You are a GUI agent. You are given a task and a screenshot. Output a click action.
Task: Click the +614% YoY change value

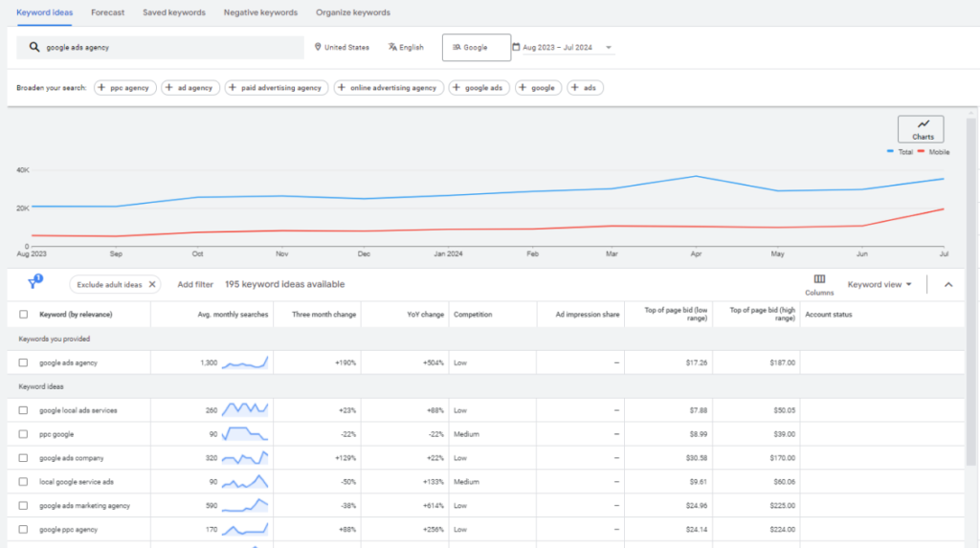[x=433, y=506]
